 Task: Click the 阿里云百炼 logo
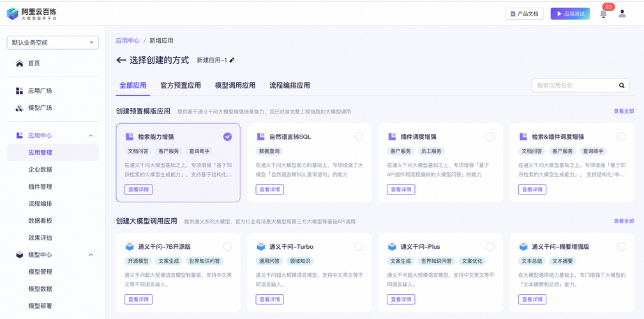tap(32, 13)
